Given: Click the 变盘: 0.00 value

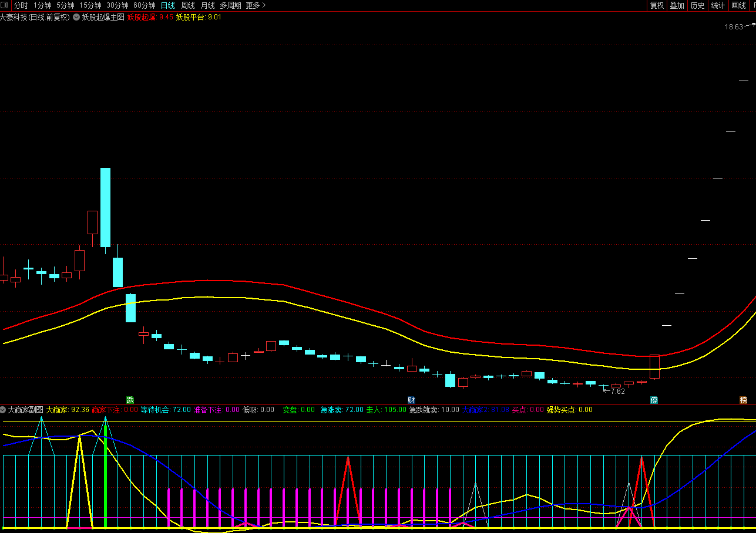Looking at the screenshot, I should [x=298, y=409].
